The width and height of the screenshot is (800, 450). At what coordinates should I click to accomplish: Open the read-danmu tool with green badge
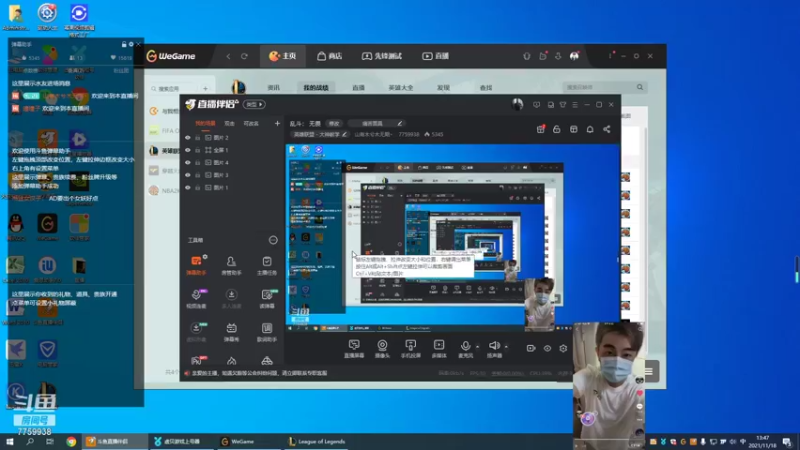pos(267,298)
